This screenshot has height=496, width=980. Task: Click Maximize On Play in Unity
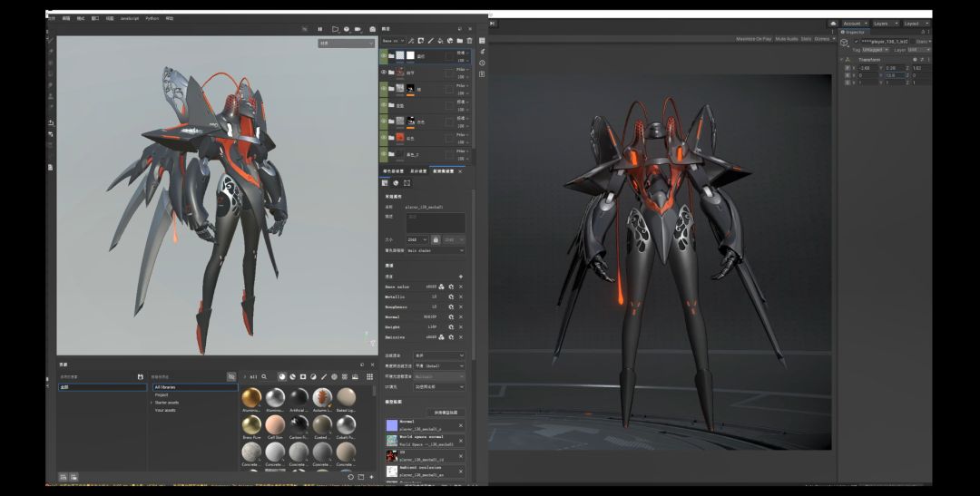[754, 39]
